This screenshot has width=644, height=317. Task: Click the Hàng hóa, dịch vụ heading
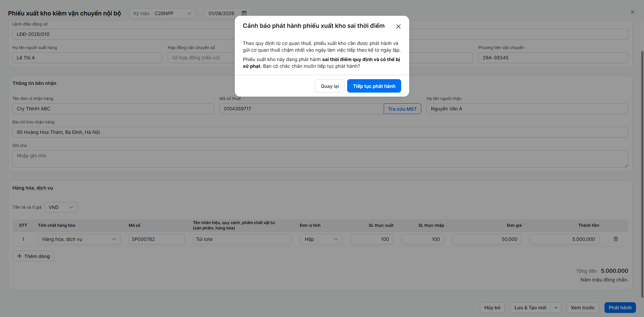click(33, 188)
